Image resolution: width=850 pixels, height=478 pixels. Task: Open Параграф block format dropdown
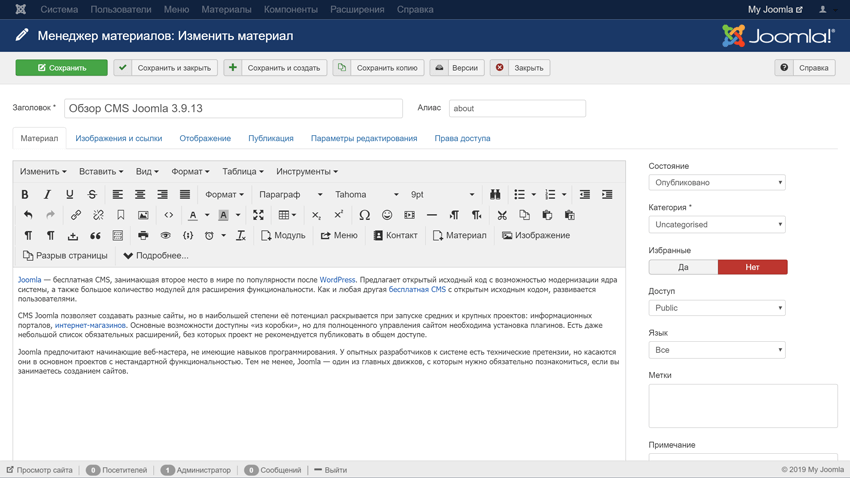290,195
